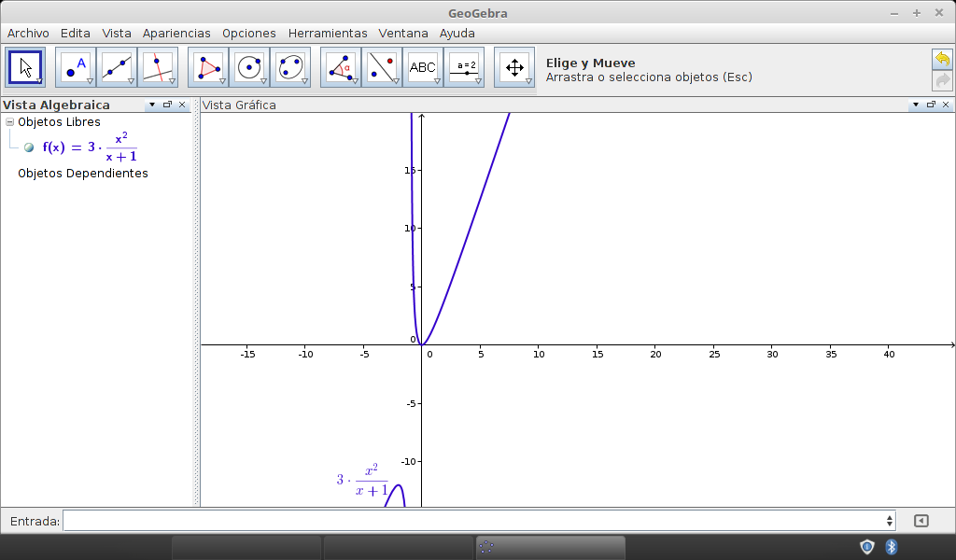Screen dimensions: 956x560
Task: Select the Line through two points tool
Action: (116, 67)
